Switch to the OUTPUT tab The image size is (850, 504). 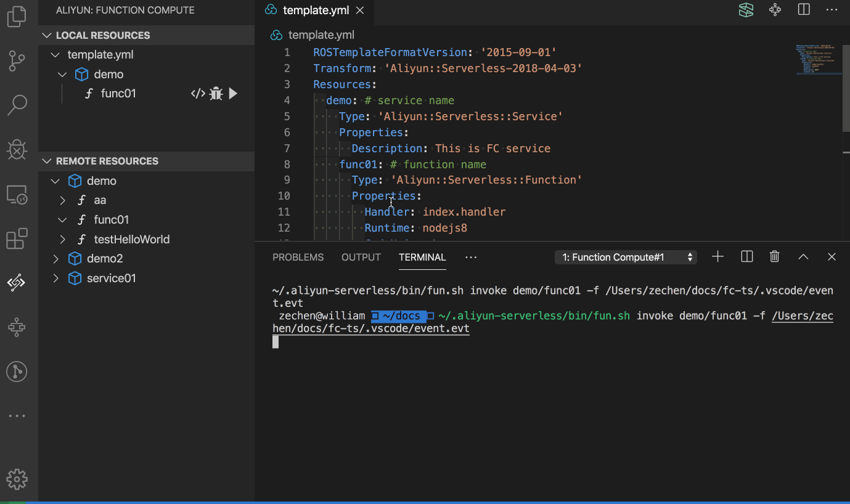(x=361, y=257)
